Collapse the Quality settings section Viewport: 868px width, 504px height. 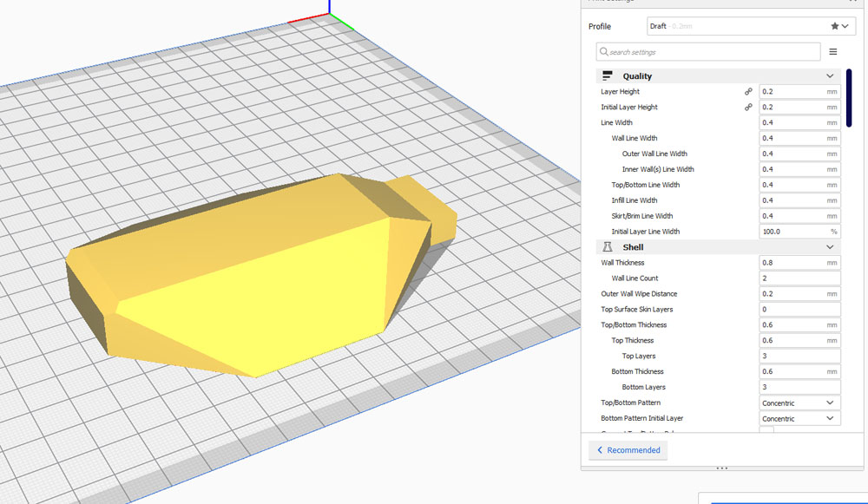click(x=719, y=75)
